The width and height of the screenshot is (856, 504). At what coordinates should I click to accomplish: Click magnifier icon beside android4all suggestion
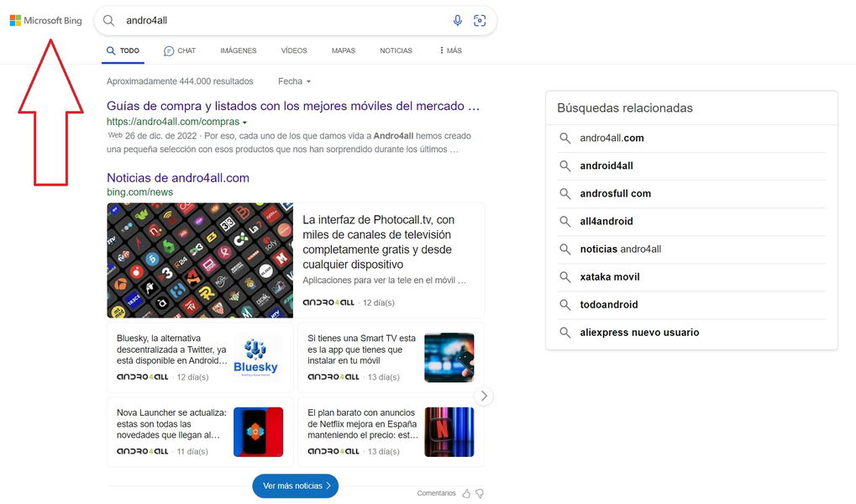(x=565, y=166)
